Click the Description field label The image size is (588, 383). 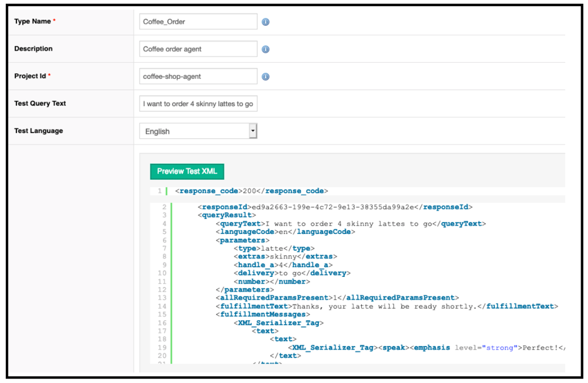pyautogui.click(x=33, y=49)
